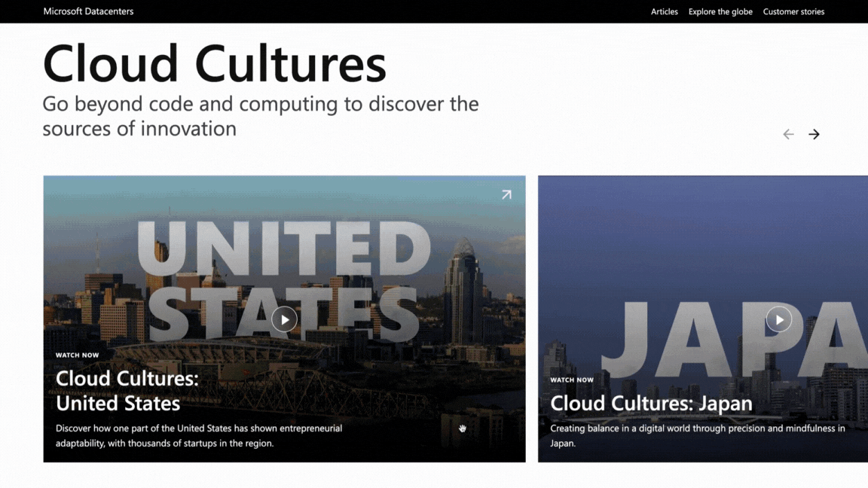This screenshot has height=488, width=868.
Task: Open the Cloud Cultures: United States title
Action: [127, 391]
